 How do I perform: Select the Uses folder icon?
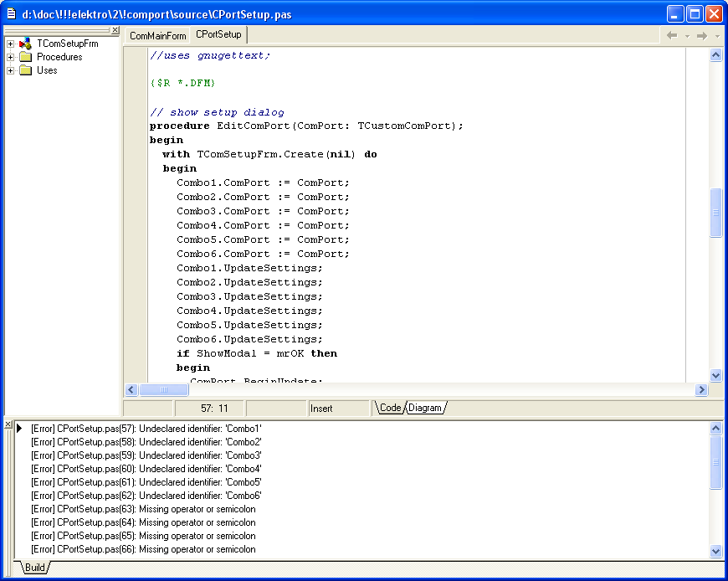pyautogui.click(x=26, y=70)
